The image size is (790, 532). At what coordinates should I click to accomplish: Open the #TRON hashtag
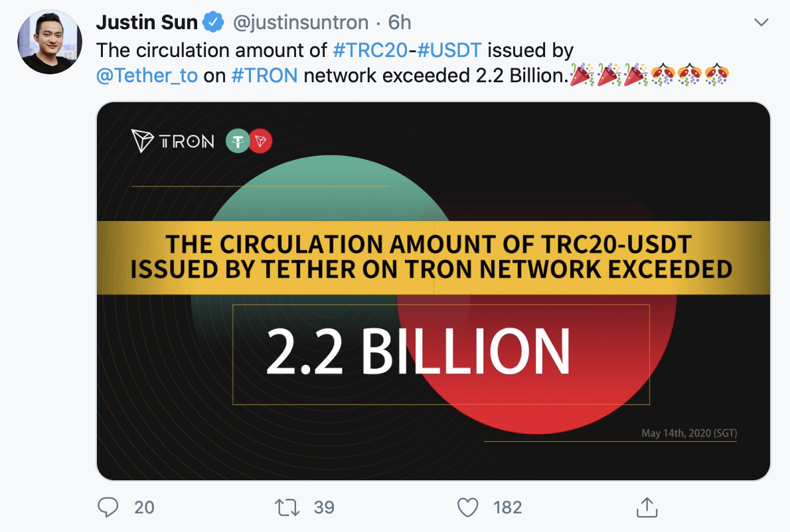point(264,76)
